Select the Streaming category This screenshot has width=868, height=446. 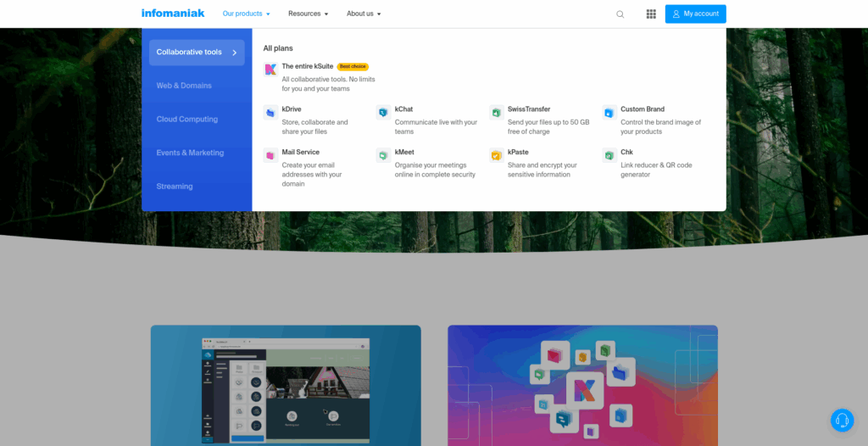click(175, 187)
